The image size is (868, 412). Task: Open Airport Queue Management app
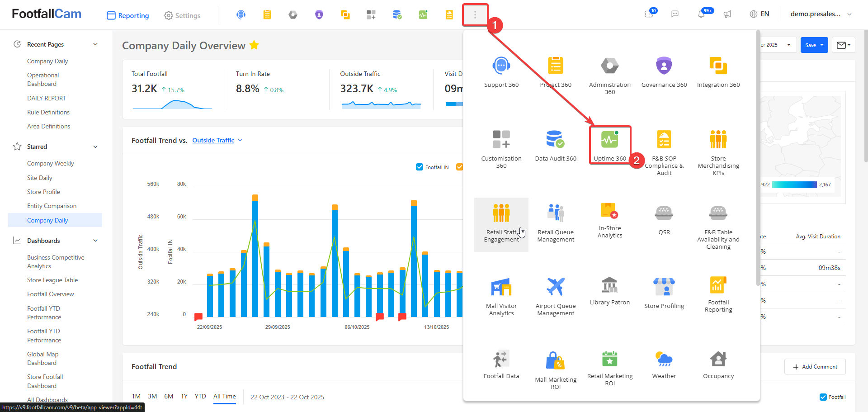pos(556,297)
